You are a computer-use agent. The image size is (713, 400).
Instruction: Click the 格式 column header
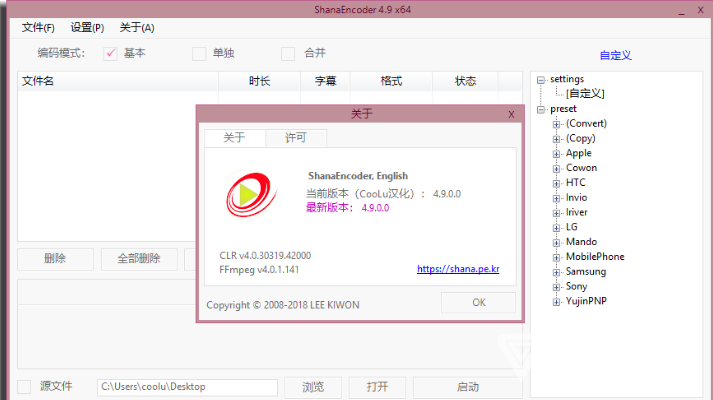(391, 81)
